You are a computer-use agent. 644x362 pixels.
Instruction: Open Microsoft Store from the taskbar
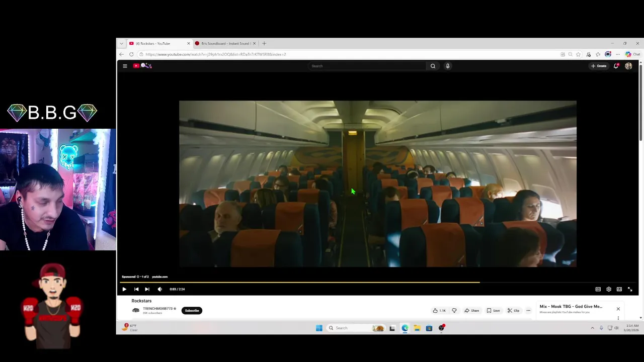[429, 328]
